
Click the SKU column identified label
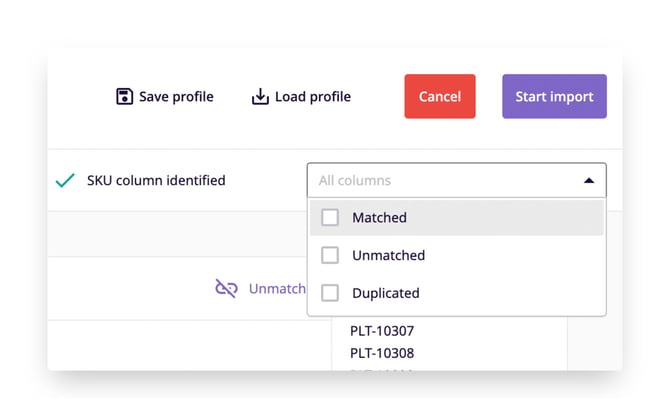(156, 180)
